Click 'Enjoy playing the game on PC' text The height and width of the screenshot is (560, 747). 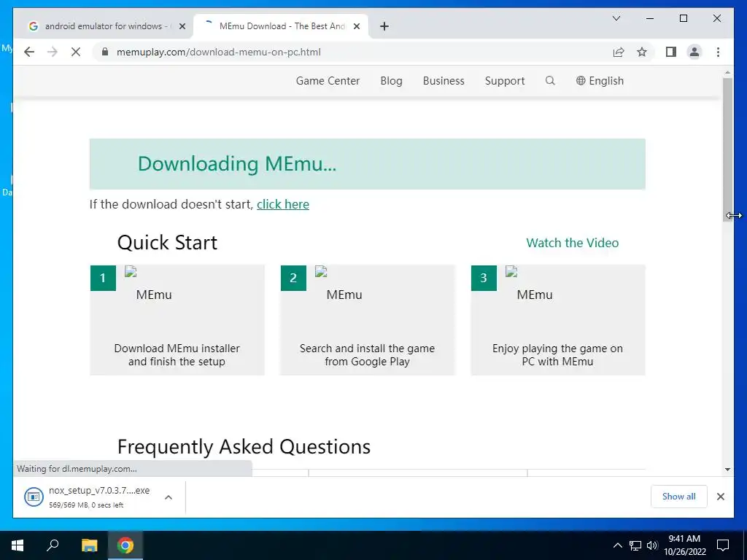[557, 355]
